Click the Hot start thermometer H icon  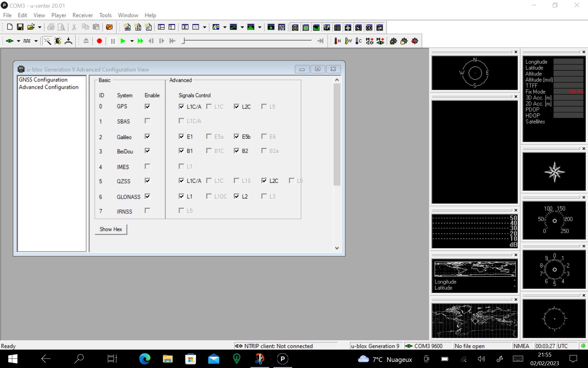337,41
